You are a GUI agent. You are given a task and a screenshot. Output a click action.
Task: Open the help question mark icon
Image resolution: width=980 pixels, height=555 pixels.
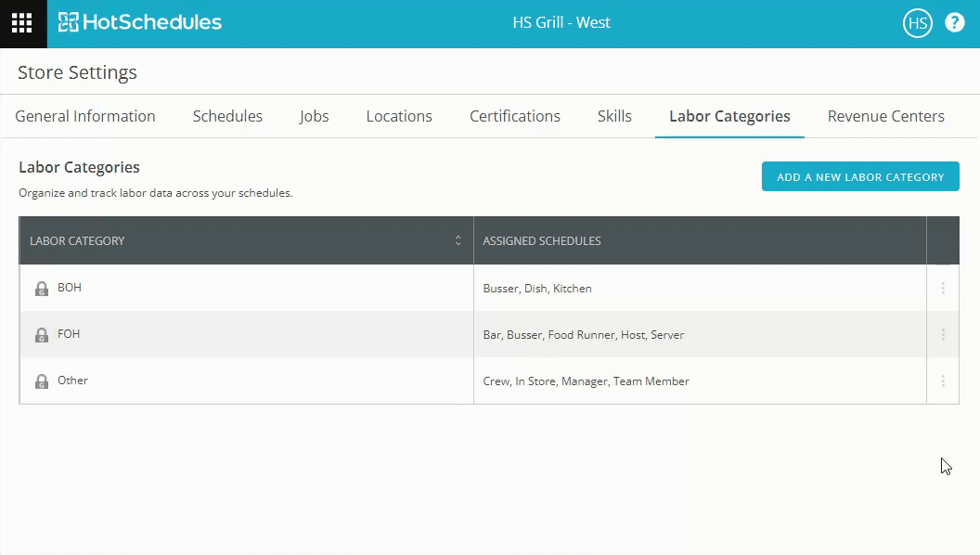tap(954, 23)
